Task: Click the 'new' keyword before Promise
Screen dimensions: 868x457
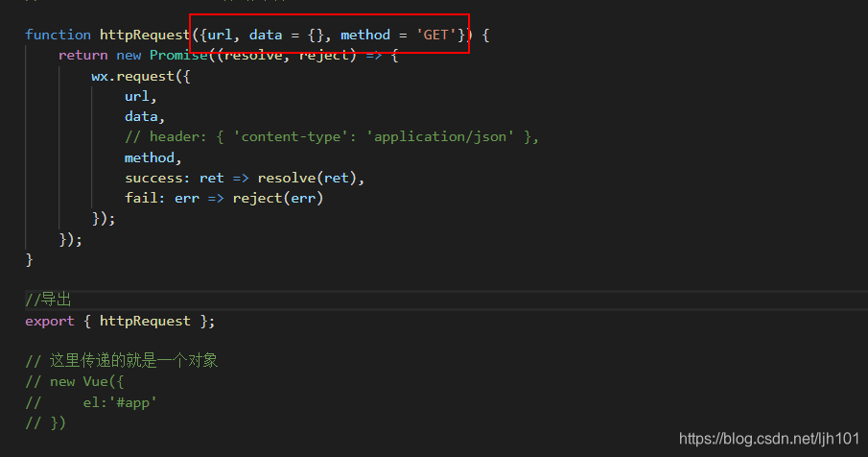Action: tap(129, 56)
